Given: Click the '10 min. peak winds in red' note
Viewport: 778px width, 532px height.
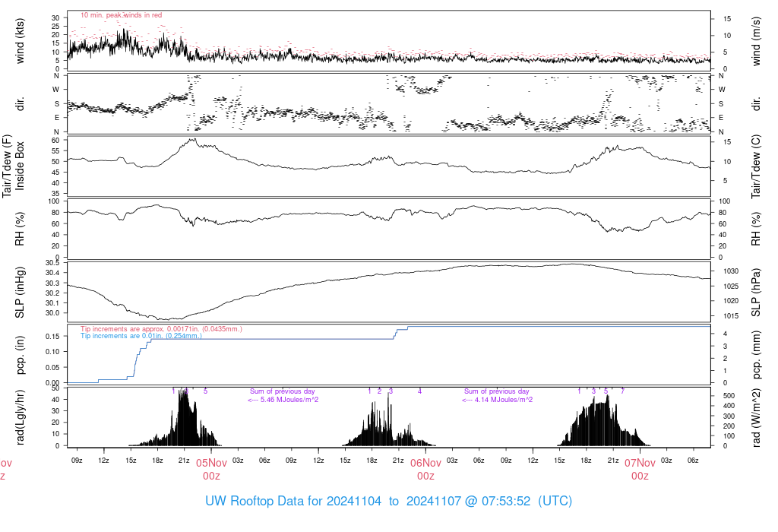Looking at the screenshot, I should (x=121, y=15).
